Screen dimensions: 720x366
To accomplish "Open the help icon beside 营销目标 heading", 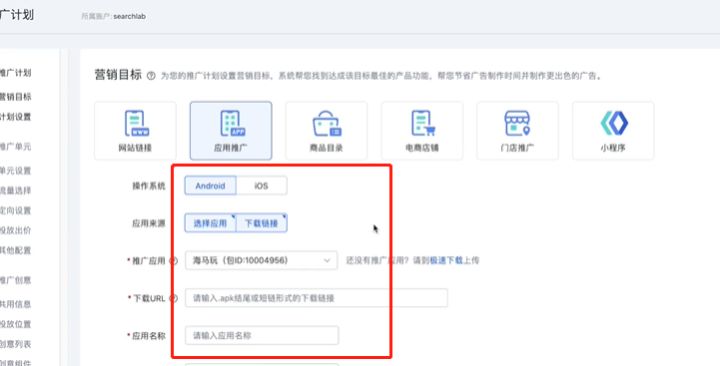I will click(151, 76).
